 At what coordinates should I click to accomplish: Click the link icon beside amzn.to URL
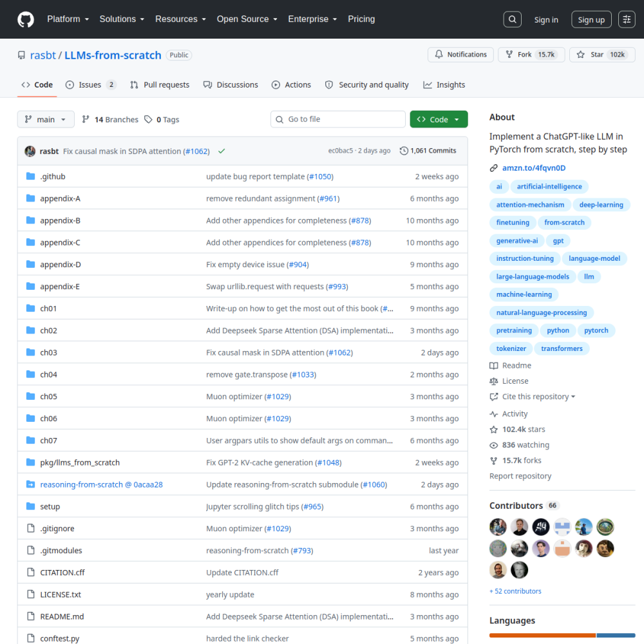point(494,168)
